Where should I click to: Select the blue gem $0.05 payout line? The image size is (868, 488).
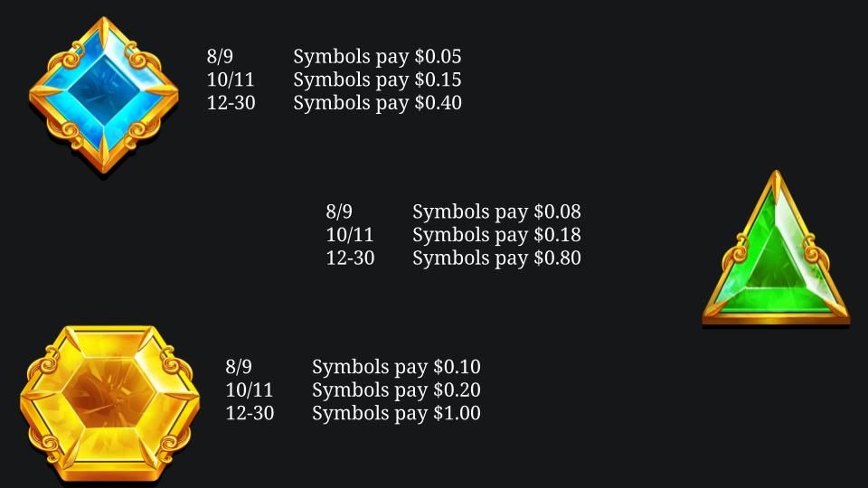[334, 56]
